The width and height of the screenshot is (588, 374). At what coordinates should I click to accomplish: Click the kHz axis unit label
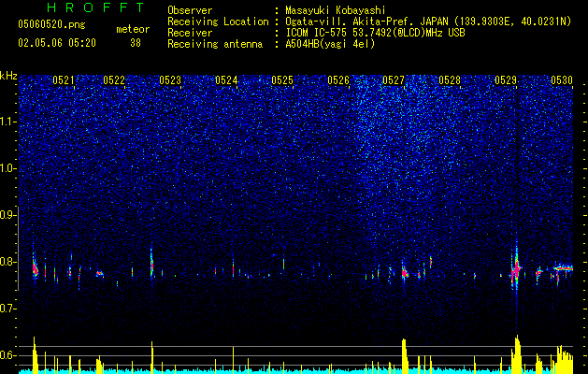point(8,76)
